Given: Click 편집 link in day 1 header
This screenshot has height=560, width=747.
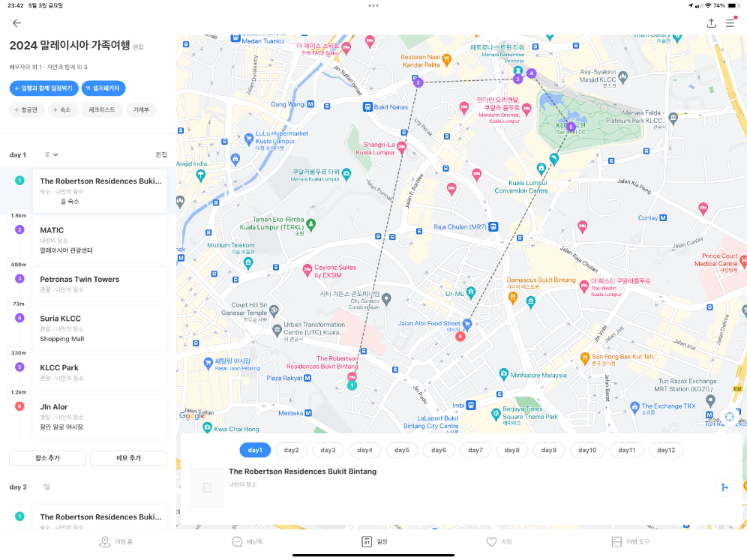Looking at the screenshot, I should pos(161,154).
